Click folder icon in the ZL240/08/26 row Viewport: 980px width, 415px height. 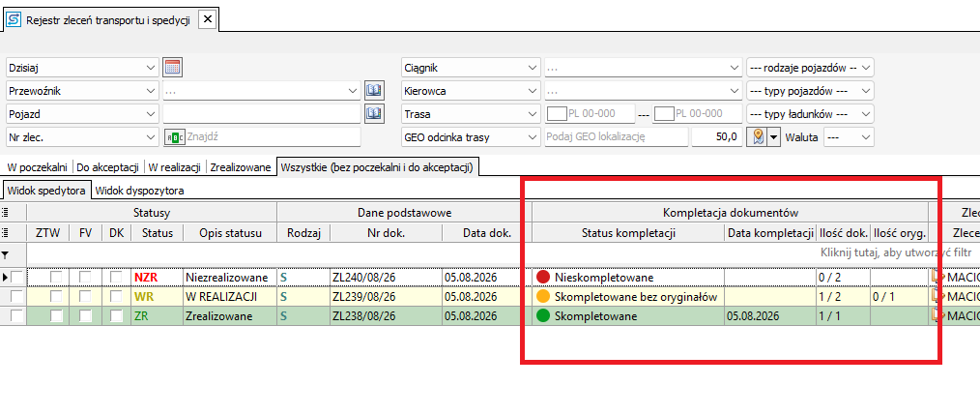pyautogui.click(x=938, y=276)
